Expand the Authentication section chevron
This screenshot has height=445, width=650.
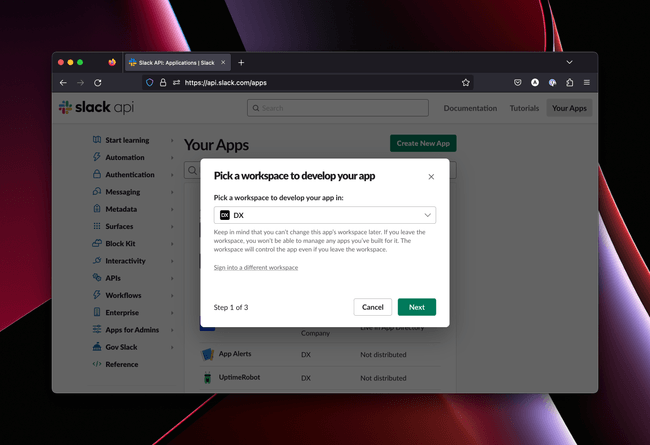click(172, 175)
